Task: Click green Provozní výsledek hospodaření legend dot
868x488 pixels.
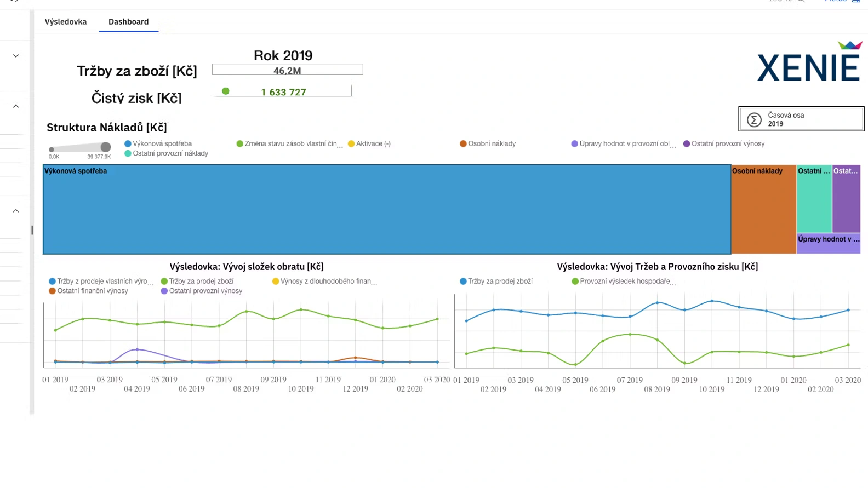Action: tap(575, 282)
